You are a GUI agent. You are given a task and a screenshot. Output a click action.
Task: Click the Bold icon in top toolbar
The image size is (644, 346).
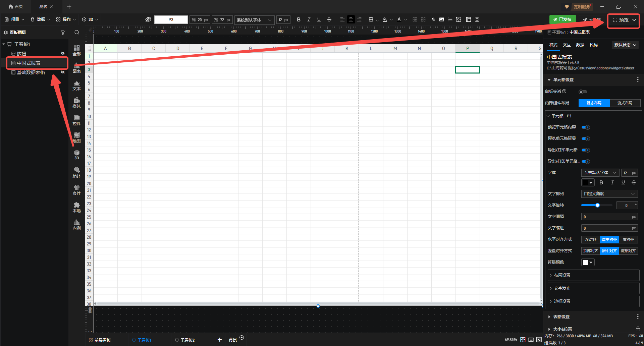[x=299, y=19]
